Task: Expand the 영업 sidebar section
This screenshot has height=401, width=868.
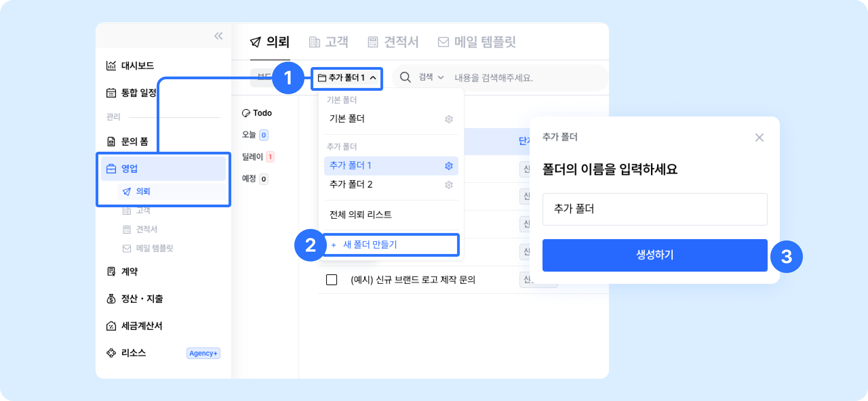Action: (163, 168)
